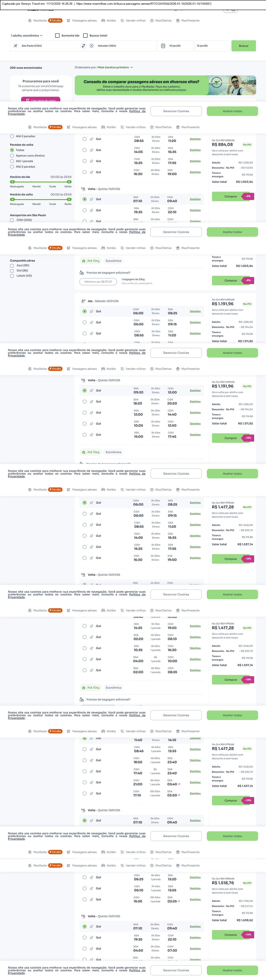
Task: Click airplane icon in São Paulo origin field
Action: coord(16,46)
